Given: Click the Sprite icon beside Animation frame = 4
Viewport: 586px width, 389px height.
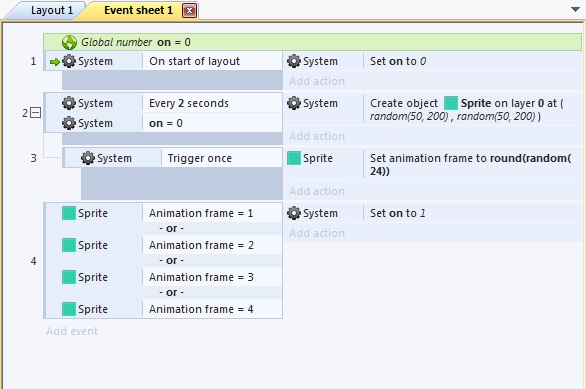Looking at the screenshot, I should 69,309.
